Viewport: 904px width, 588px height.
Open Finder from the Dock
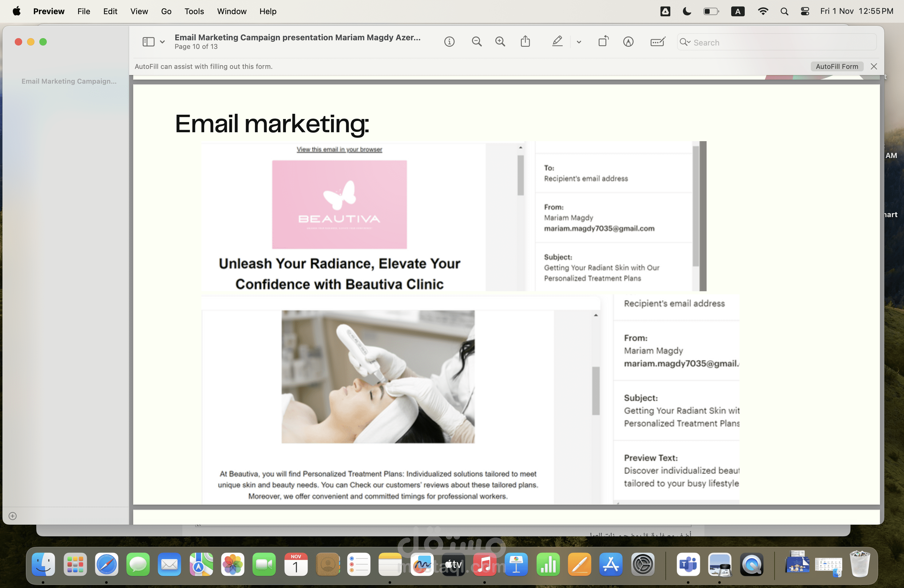(x=43, y=564)
